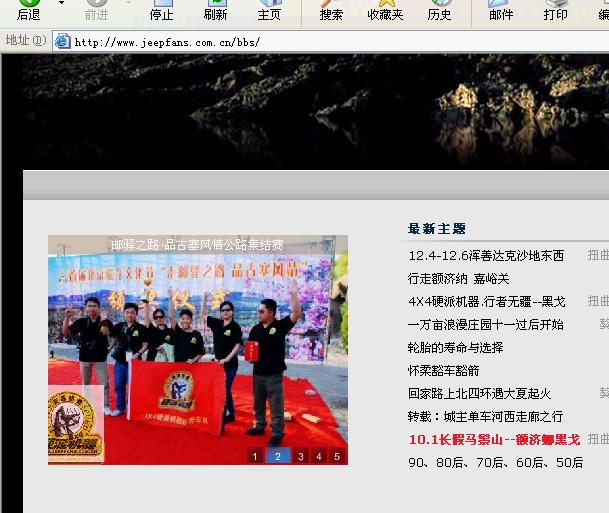Screen dimensions: 609x513
Task: Click slideshow caption 邮驿之路·品古塞风情公路集结赛
Action: click(x=197, y=245)
